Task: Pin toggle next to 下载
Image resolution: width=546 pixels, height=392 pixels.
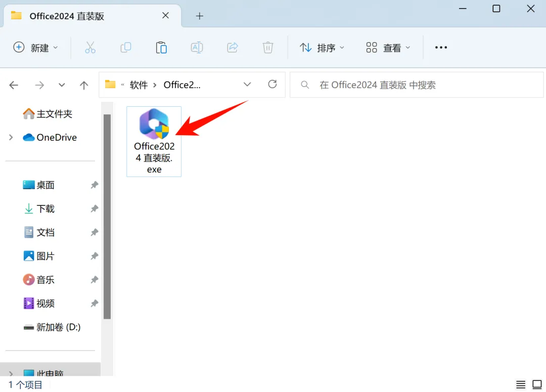Action: coord(95,209)
